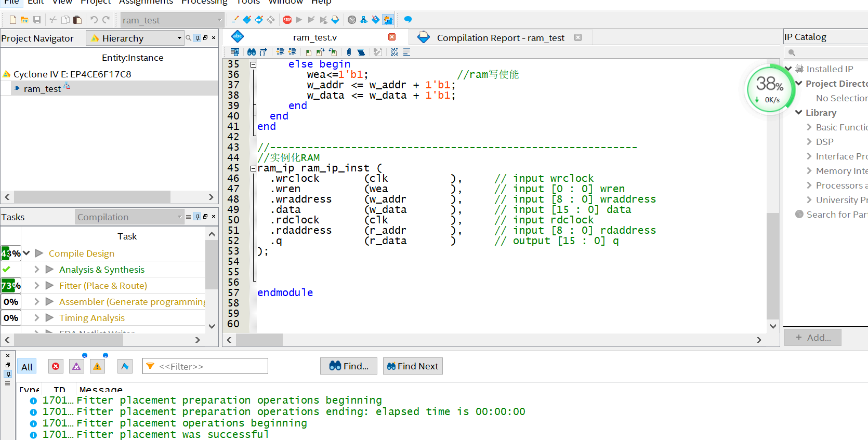The image size is (868, 440).
Task: Click the messages Filter input field
Action: click(x=205, y=366)
